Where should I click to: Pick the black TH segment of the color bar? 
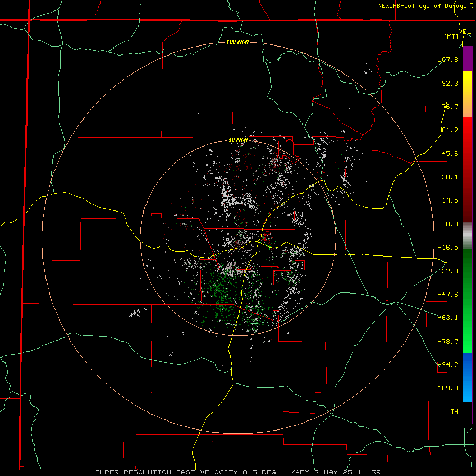point(467,412)
